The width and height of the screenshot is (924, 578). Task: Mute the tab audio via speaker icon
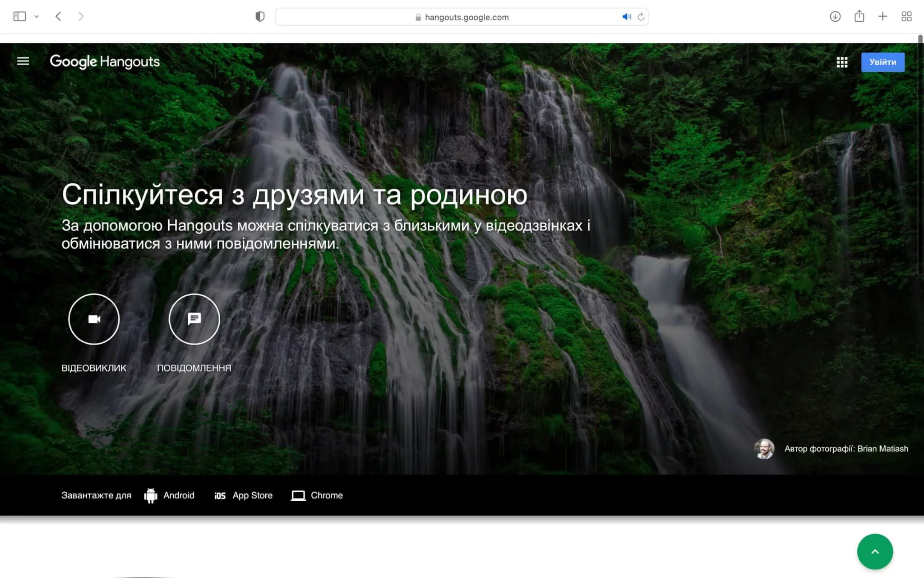(626, 17)
